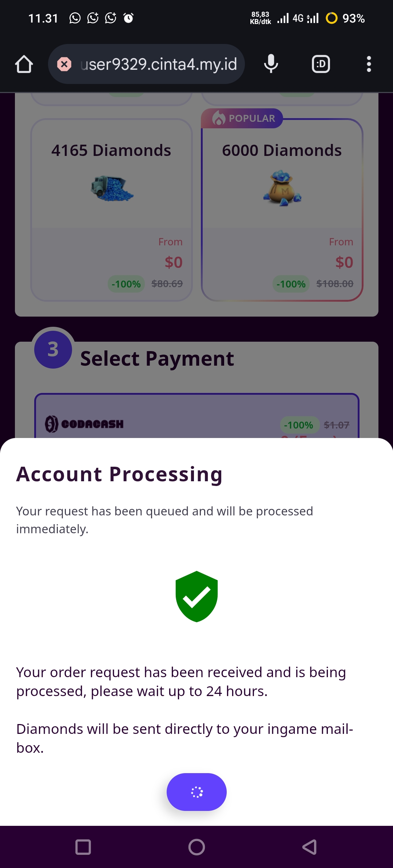Activate voice search microphone
Screen dimensions: 393x868
(271, 64)
